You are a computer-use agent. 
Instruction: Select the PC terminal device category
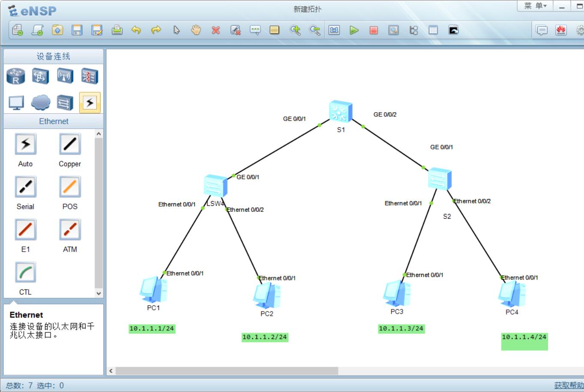click(16, 103)
